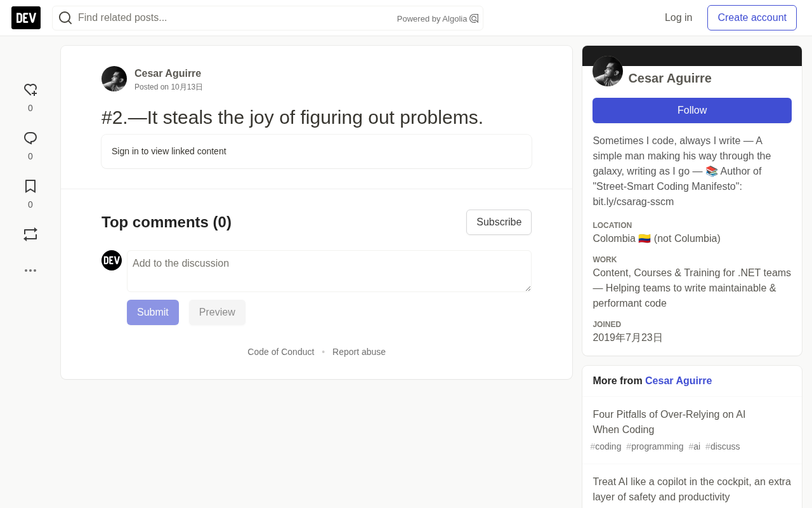812x508 pixels.
Task: Focus the Add to the discussion box
Action: [329, 271]
